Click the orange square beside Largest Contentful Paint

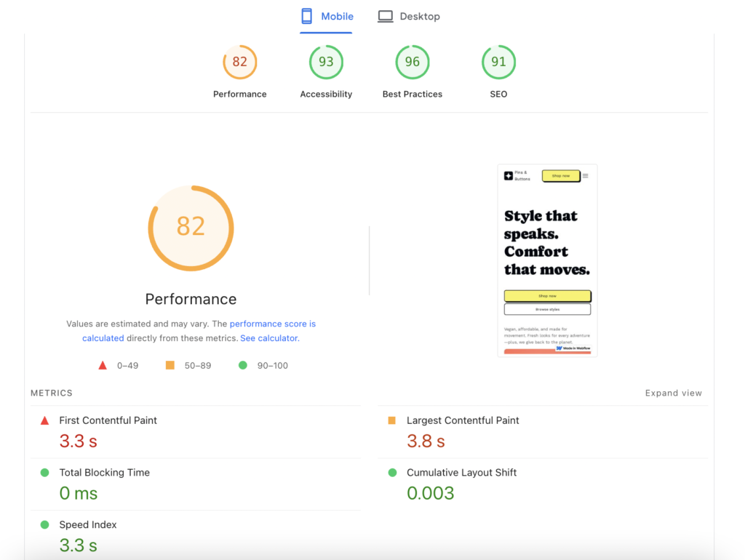point(392,420)
